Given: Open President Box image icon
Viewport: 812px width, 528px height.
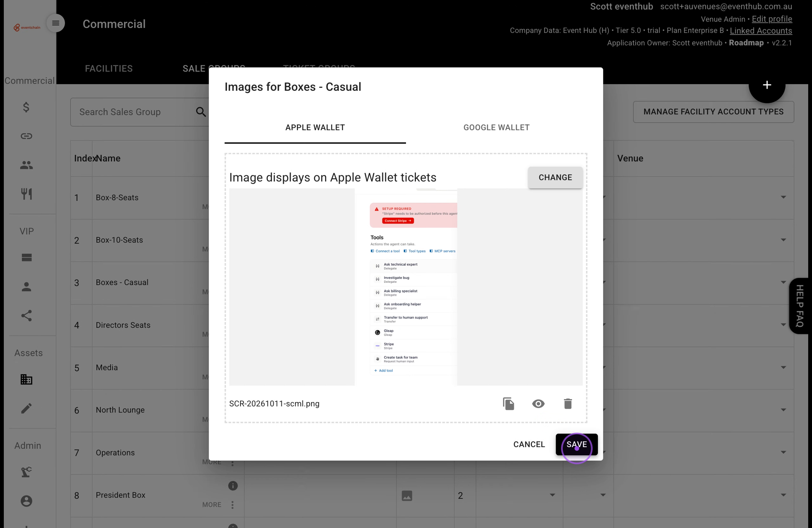Looking at the screenshot, I should point(407,496).
